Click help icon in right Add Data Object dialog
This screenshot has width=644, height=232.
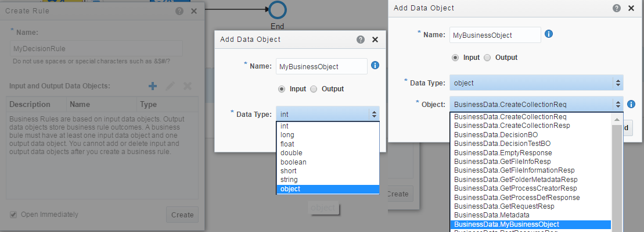pos(617,8)
